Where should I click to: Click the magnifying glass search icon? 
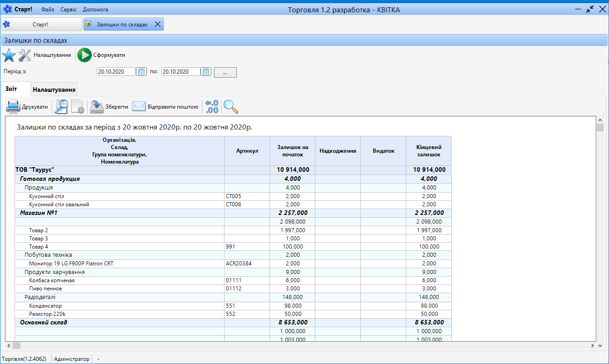click(231, 107)
